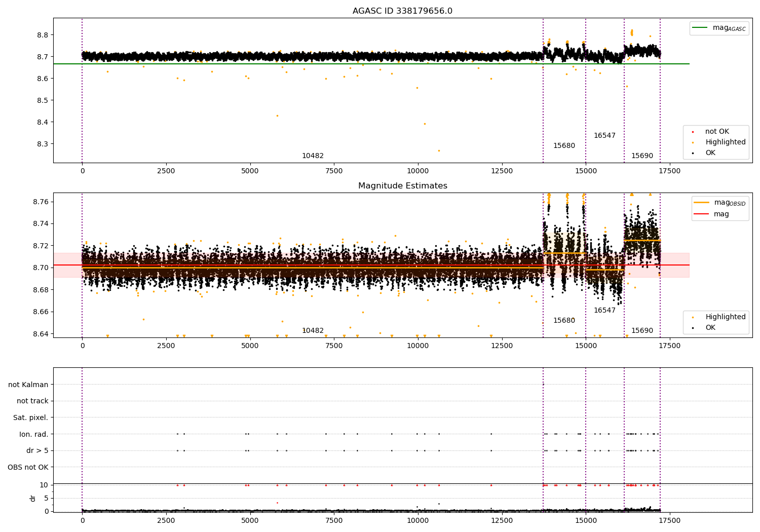Click the '5' tick on the dr axis
Viewport: 760px width, 532px height.
click(x=47, y=498)
